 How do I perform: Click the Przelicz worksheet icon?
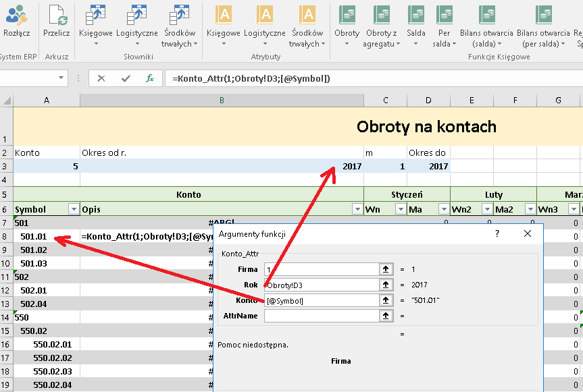click(57, 15)
